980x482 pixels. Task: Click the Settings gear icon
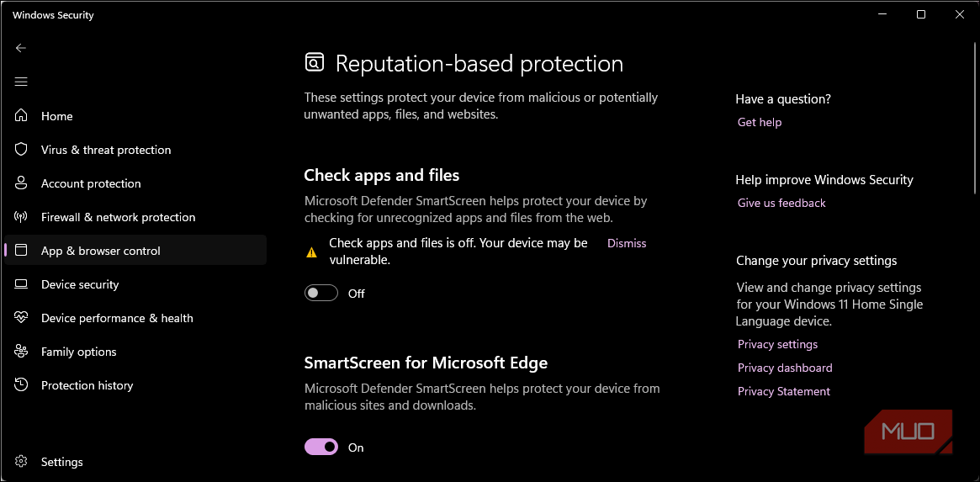click(x=21, y=462)
